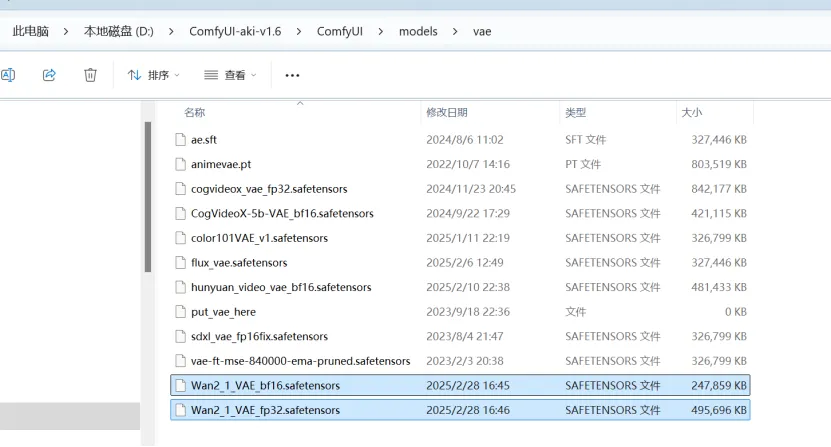This screenshot has width=831, height=447.
Task: Click the Rename toolbar icon
Action: (8, 75)
